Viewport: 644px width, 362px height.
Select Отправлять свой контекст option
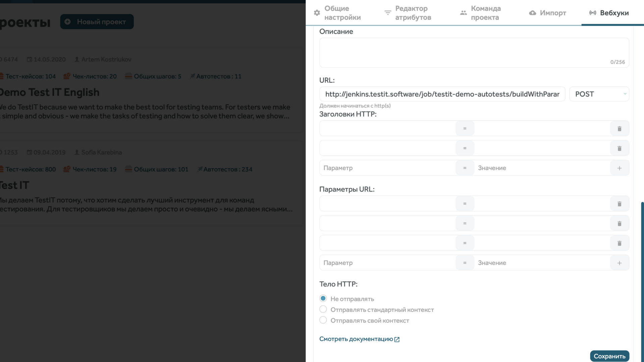pyautogui.click(x=323, y=320)
